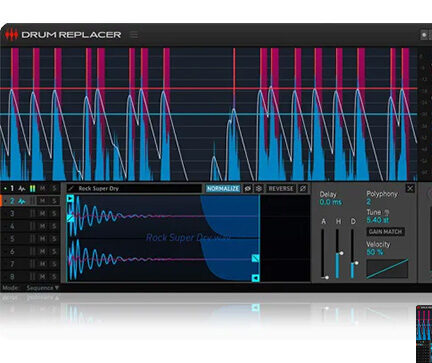The height and width of the screenshot is (363, 432).
Task: Mute slot 2
Action: [42, 201]
